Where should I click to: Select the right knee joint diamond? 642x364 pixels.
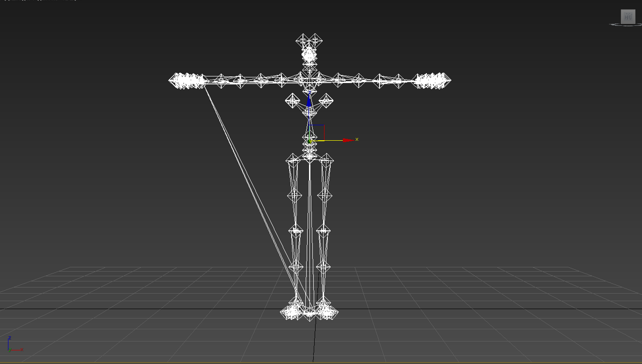click(323, 231)
